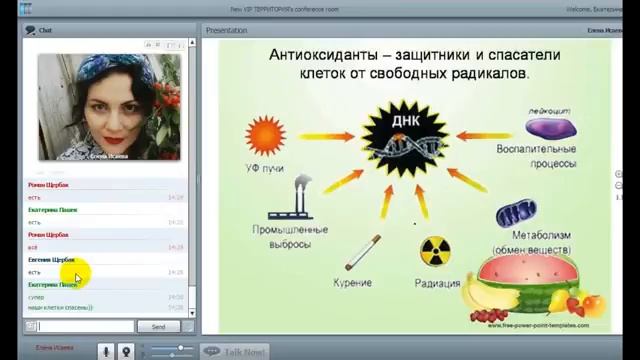Click the "УФ лучи" label on the slide

point(264,168)
